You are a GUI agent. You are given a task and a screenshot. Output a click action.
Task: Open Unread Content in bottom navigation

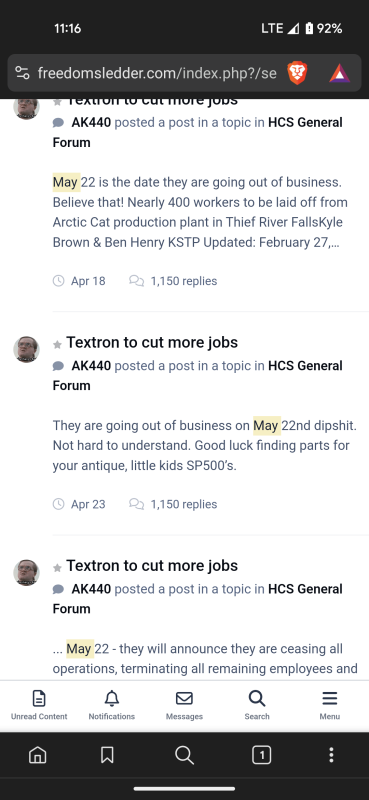[x=39, y=705]
